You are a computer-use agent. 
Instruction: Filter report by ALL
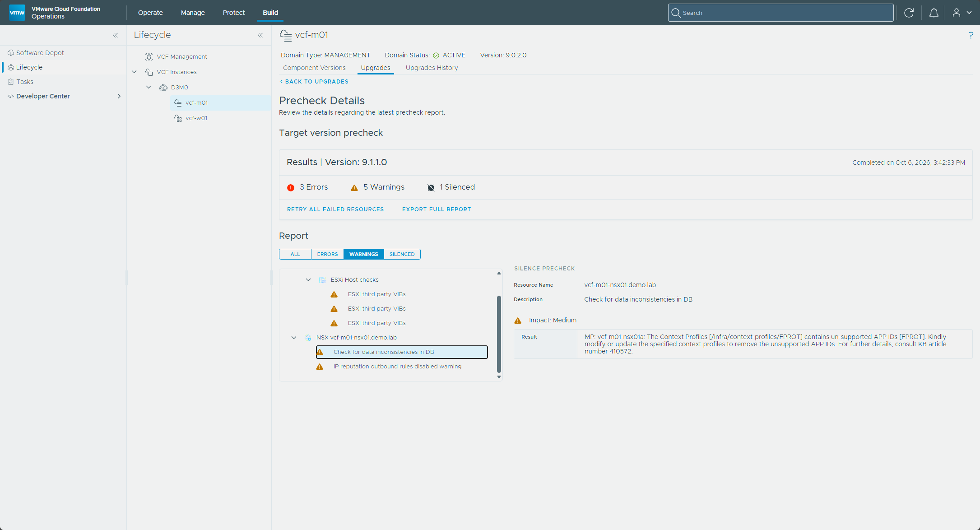(x=295, y=254)
